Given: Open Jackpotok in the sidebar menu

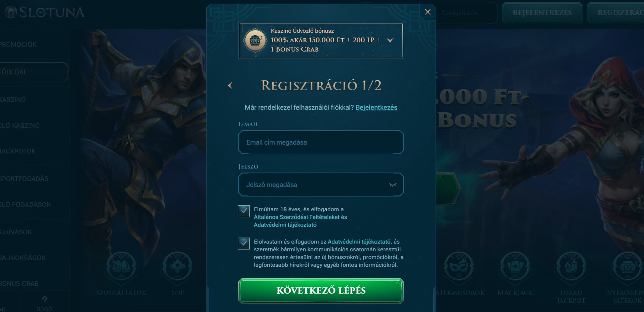Looking at the screenshot, I should point(18,151).
